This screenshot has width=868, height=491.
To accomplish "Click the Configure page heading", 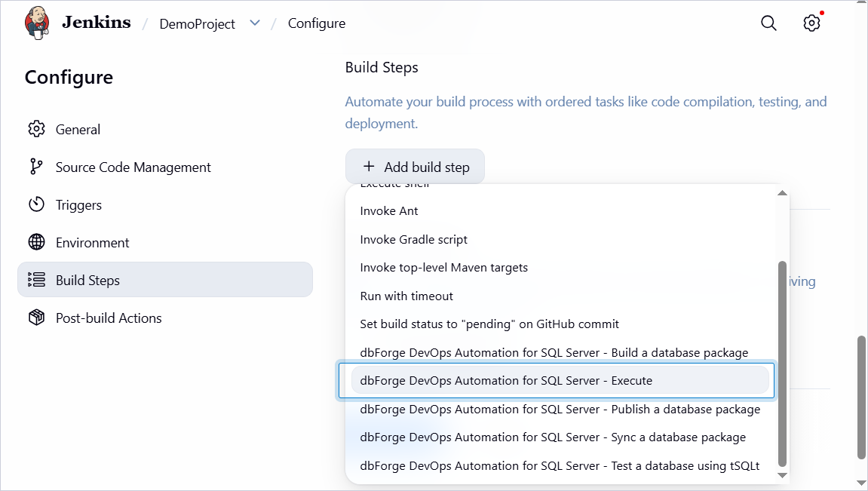I will tap(69, 77).
